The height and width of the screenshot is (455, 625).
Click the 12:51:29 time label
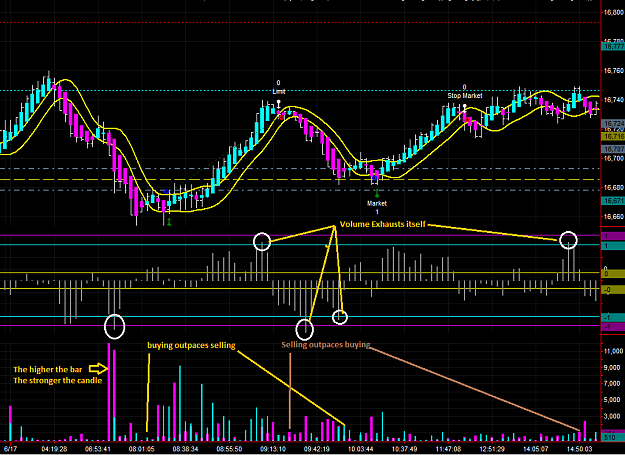(492, 449)
